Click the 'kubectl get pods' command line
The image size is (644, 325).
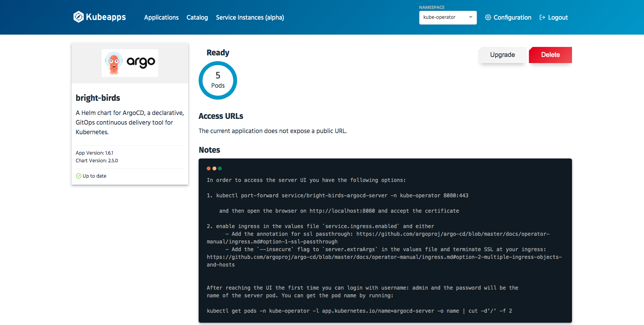(359, 311)
